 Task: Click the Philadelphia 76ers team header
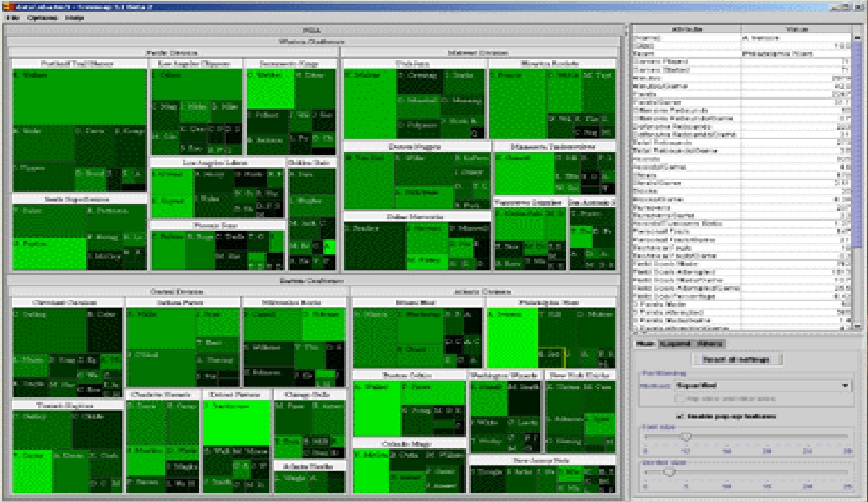(551, 303)
